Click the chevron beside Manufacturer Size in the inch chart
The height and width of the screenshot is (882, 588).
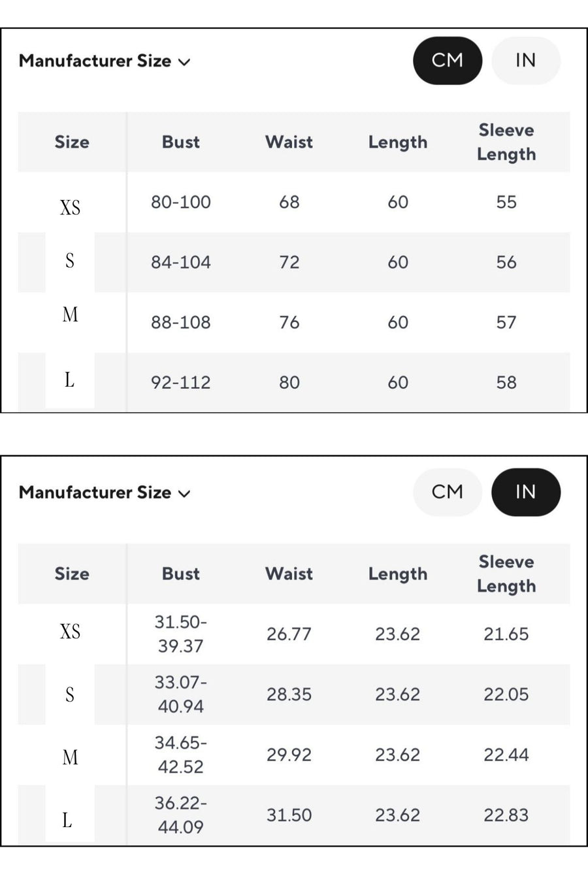184,493
